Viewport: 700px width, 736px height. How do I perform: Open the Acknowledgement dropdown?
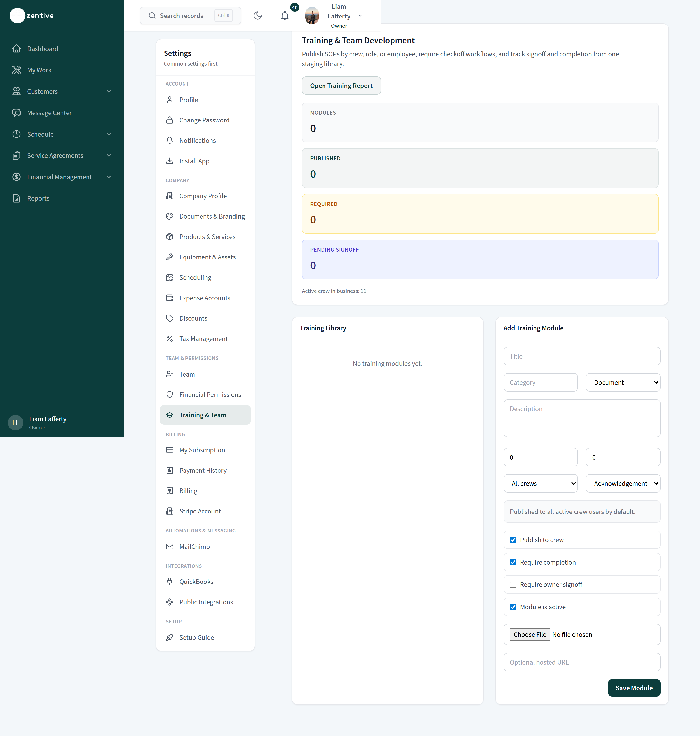coord(623,484)
